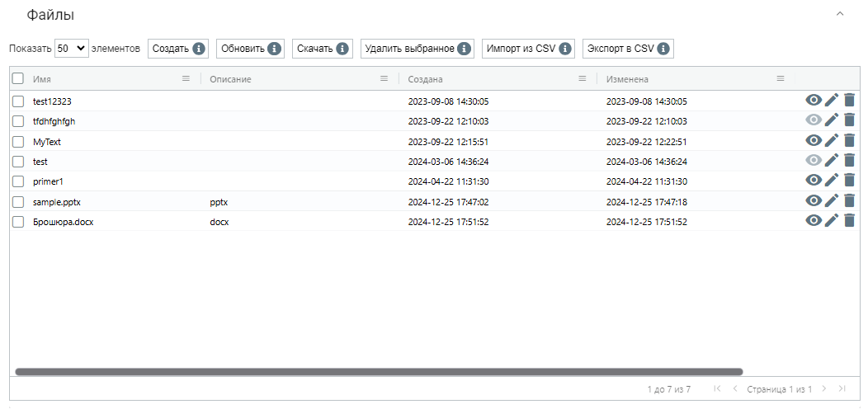Click the Обновить button

pyautogui.click(x=250, y=49)
